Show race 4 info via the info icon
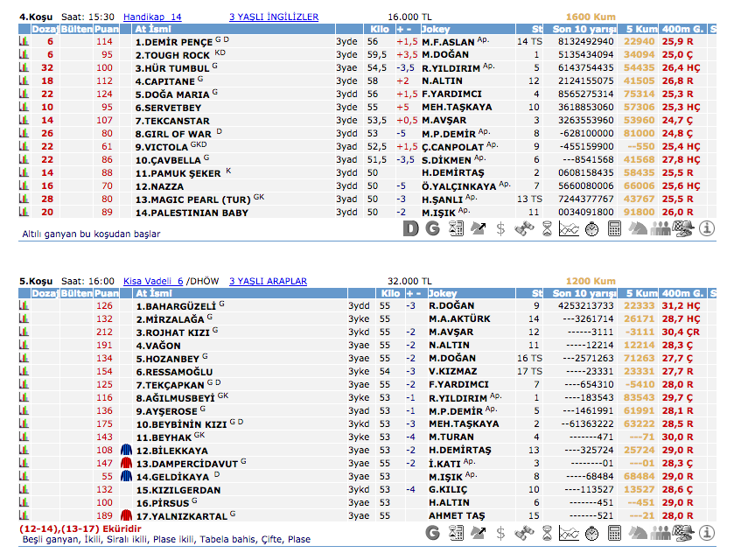Image resolution: width=741 pixels, height=560 pixels. click(707, 229)
